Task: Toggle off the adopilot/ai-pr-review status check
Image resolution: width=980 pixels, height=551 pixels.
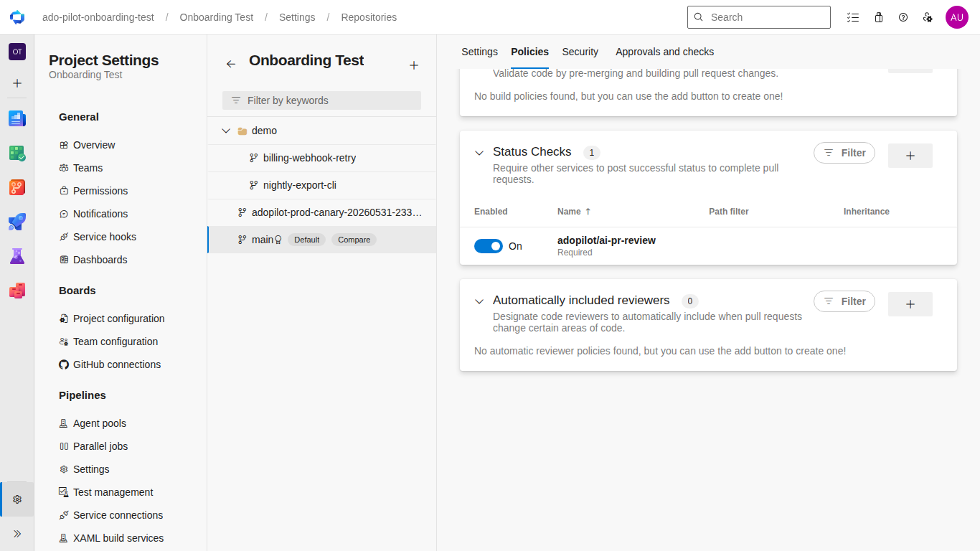Action: (x=489, y=246)
